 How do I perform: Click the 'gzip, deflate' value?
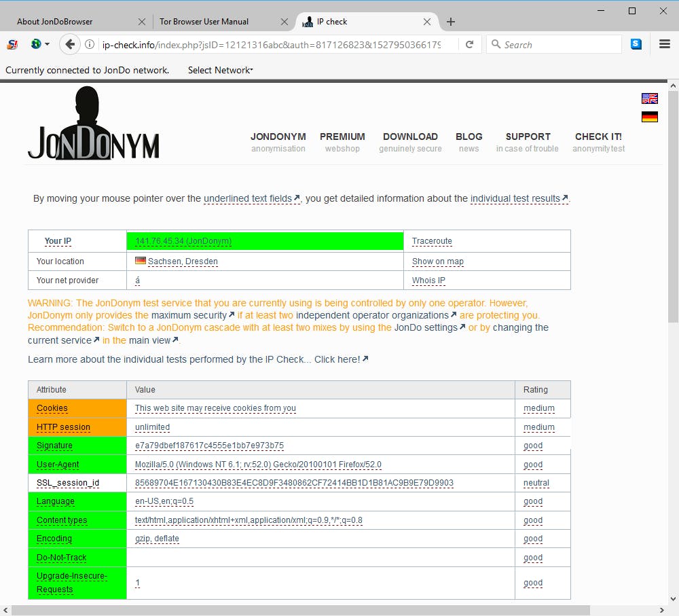157,539
